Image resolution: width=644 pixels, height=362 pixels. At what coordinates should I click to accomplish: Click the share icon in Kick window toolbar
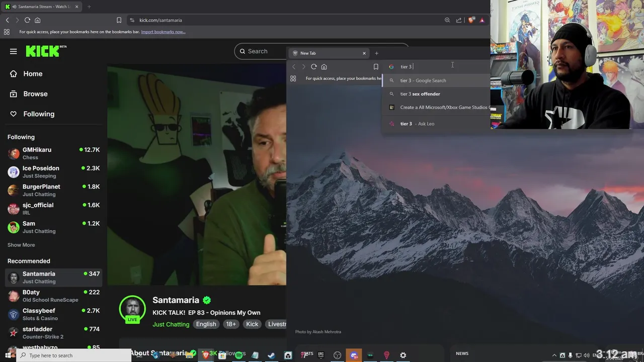(459, 20)
